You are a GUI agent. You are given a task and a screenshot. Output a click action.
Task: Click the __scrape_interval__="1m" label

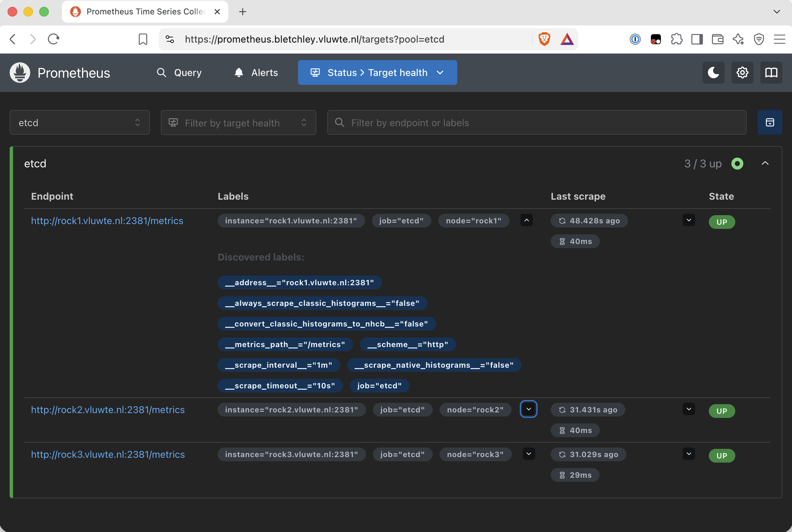(x=278, y=365)
